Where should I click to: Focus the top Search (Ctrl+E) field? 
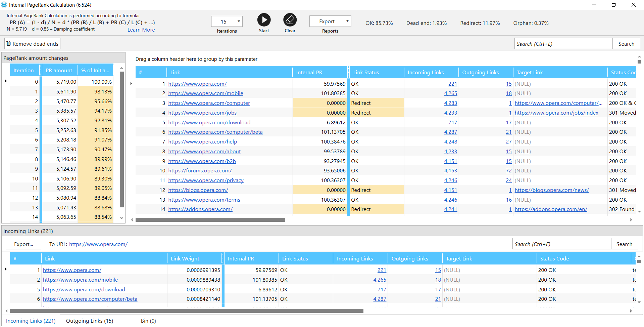[563, 44]
